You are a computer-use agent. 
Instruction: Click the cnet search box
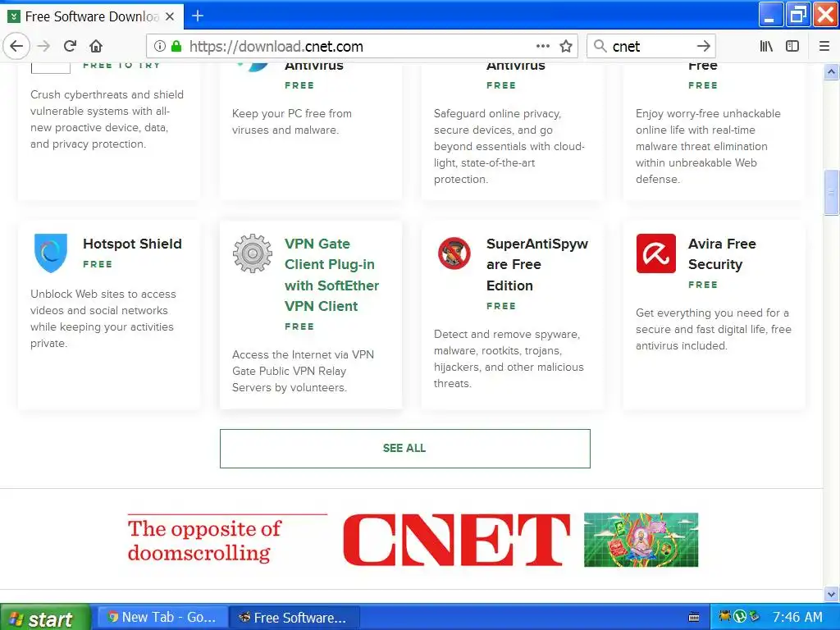[651, 46]
